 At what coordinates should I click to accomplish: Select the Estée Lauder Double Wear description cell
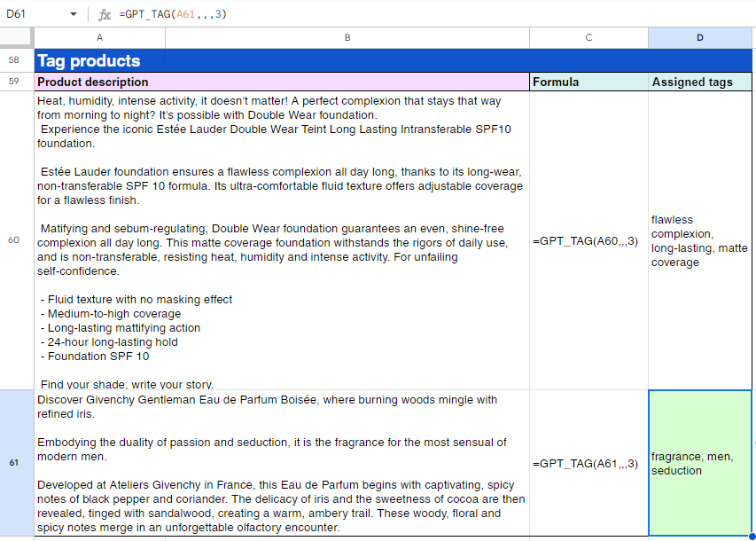click(282, 240)
